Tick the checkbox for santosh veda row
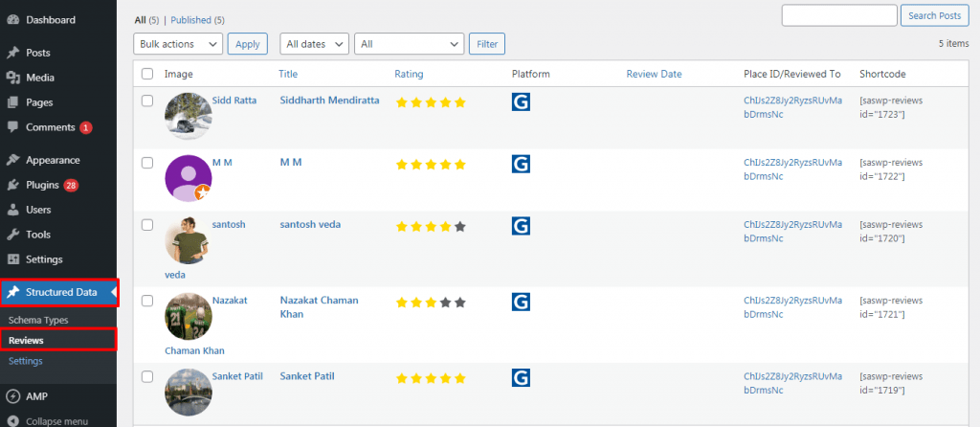The width and height of the screenshot is (980, 427). tap(147, 225)
